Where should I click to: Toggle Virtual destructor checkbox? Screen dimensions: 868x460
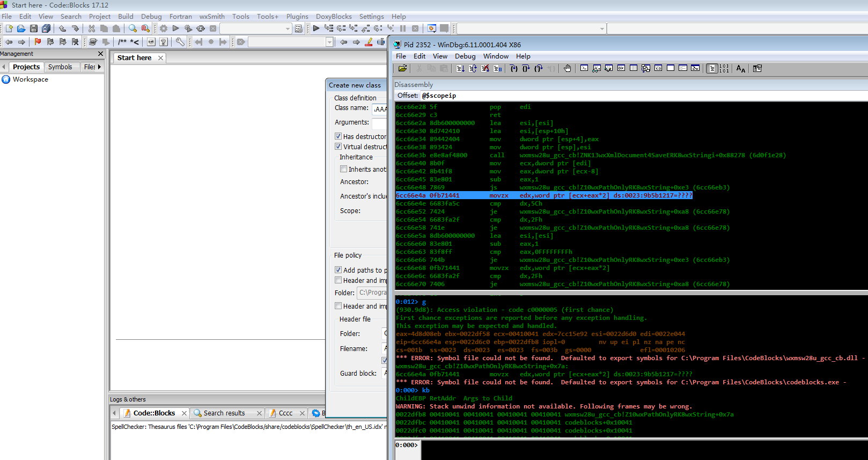point(339,147)
